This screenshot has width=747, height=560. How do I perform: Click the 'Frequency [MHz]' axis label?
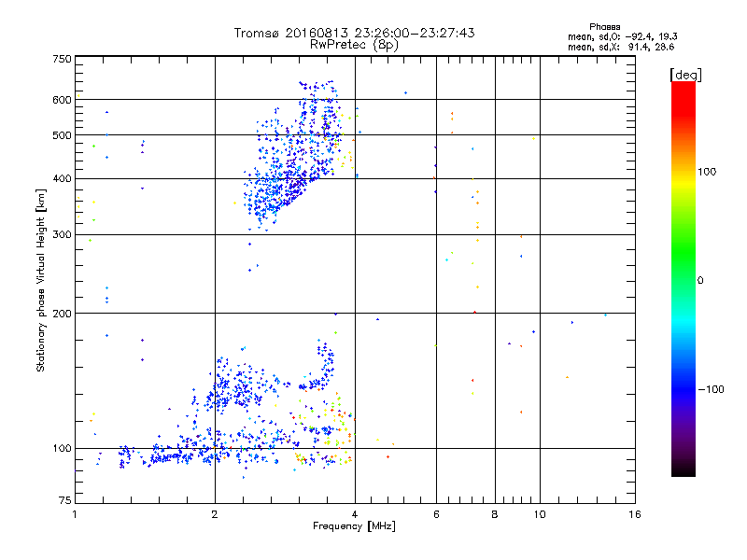coord(354,526)
